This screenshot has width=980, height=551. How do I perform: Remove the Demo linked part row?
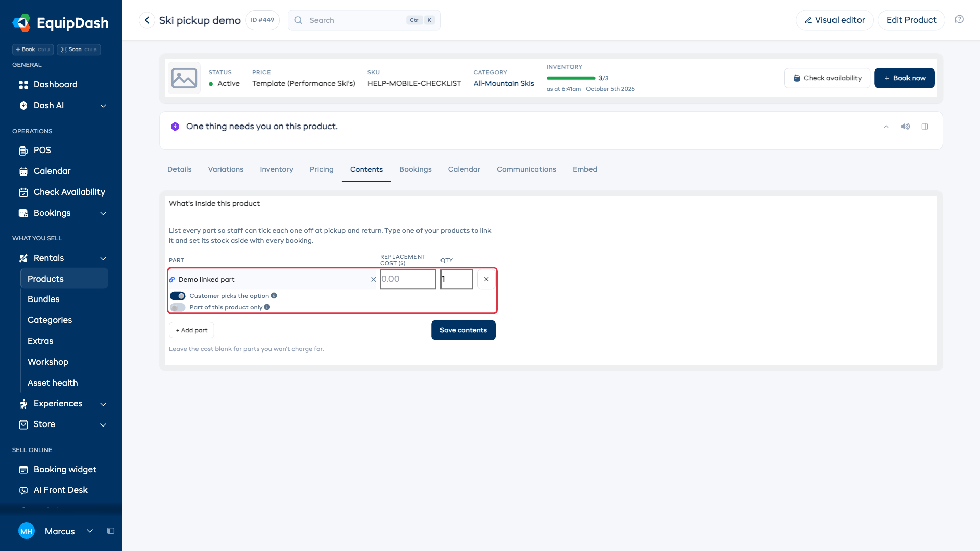(x=486, y=279)
